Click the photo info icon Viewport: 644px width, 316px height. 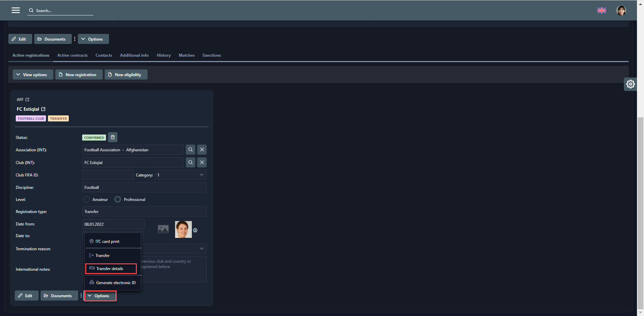point(195,230)
